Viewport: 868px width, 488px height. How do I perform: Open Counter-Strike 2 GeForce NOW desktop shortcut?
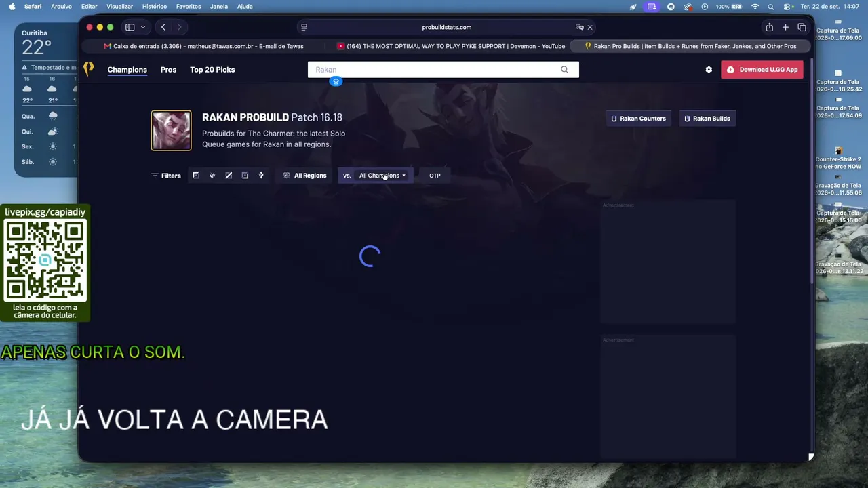pyautogui.click(x=838, y=159)
